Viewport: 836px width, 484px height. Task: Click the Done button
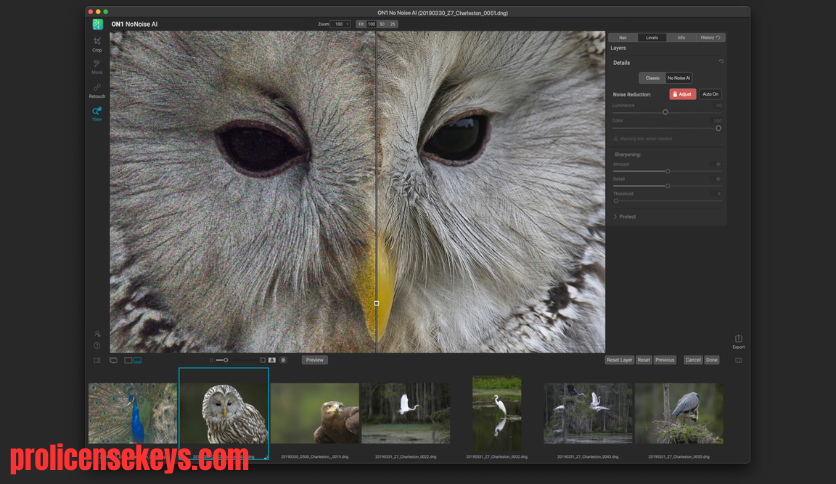(x=712, y=360)
